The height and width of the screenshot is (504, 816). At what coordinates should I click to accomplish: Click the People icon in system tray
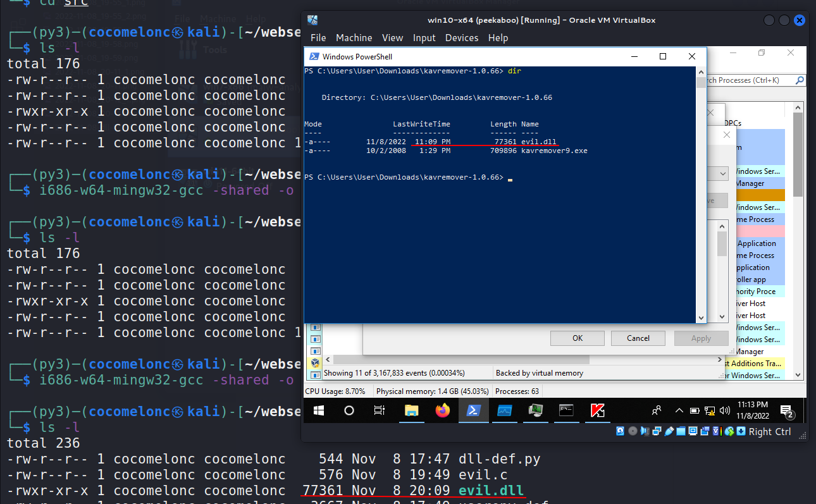pos(657,410)
